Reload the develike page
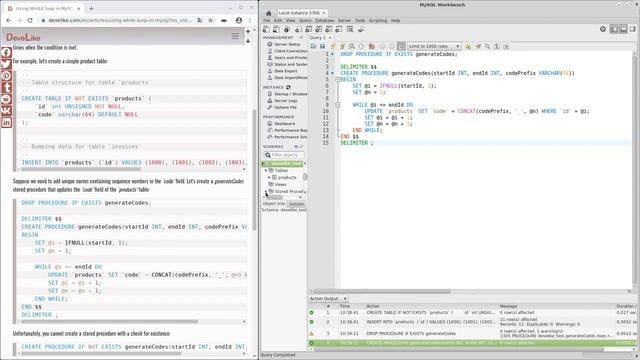Viewport: 640px width, 360px height. [x=30, y=20]
